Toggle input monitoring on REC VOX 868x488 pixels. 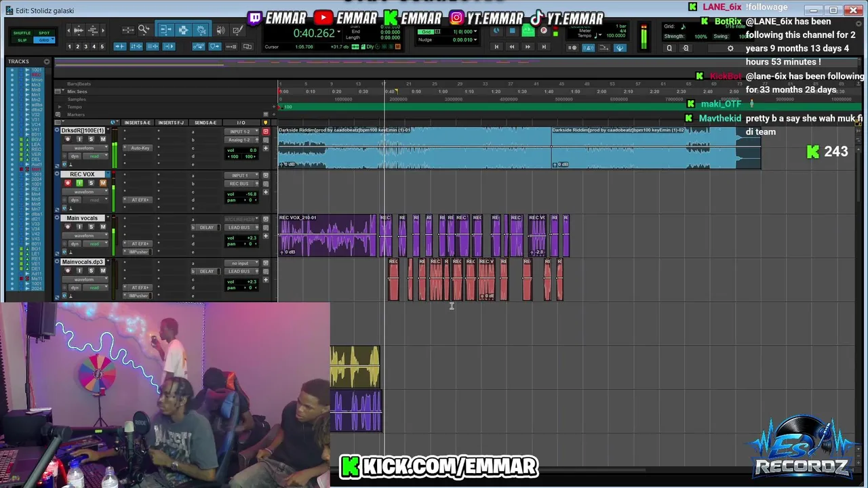[79, 183]
